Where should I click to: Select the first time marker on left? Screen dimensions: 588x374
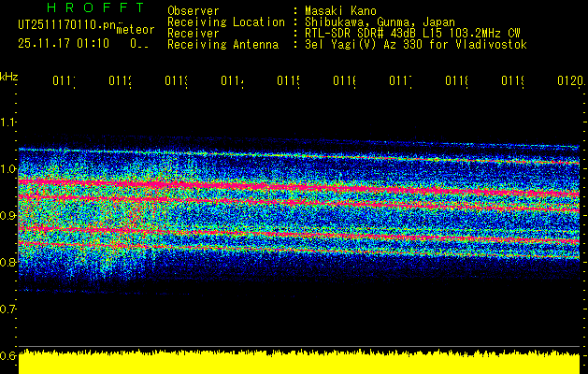tap(64, 82)
